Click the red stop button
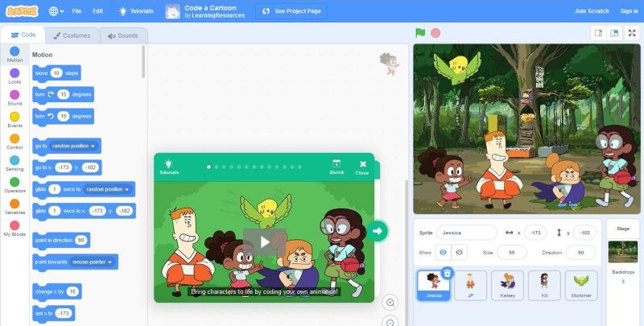The width and height of the screenshot is (644, 326). [436, 33]
